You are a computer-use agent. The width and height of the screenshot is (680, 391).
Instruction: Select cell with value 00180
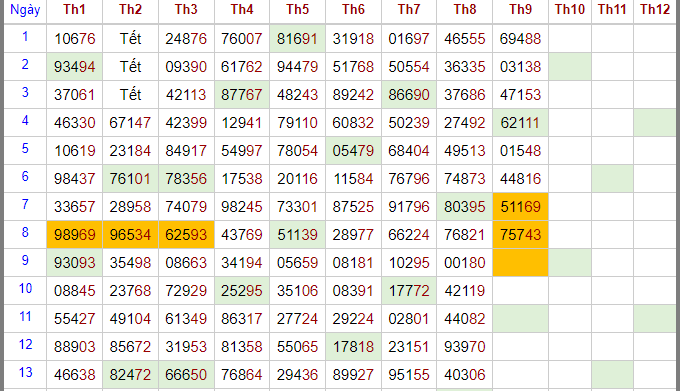464,263
